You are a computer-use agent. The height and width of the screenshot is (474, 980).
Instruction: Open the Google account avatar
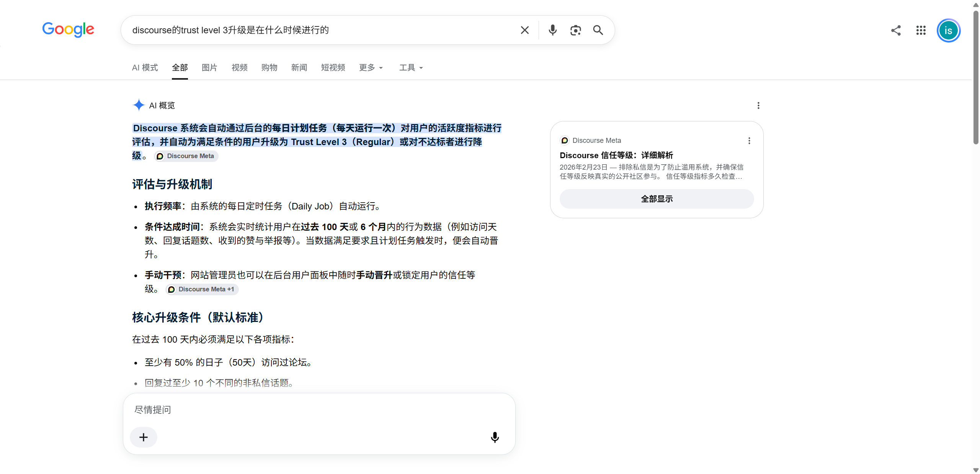click(948, 31)
